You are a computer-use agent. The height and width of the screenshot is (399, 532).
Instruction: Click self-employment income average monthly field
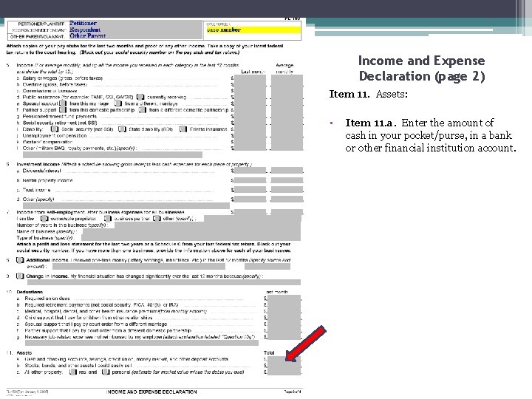tap(287, 212)
